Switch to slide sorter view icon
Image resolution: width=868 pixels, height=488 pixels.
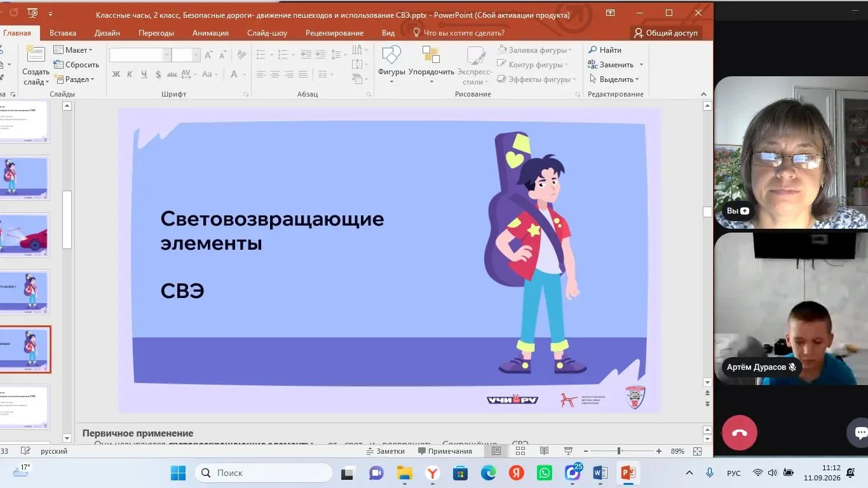click(x=520, y=451)
